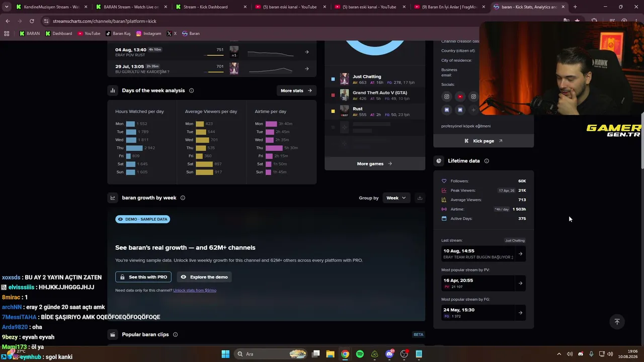Open the first Discord social icon
Screen dimensions: 644x362
446,110
